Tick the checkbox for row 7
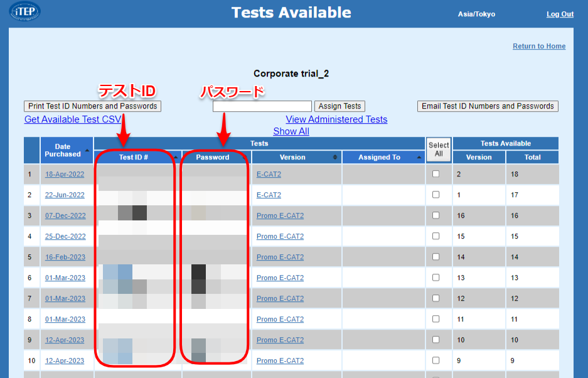This screenshot has height=378, width=588. click(x=436, y=298)
